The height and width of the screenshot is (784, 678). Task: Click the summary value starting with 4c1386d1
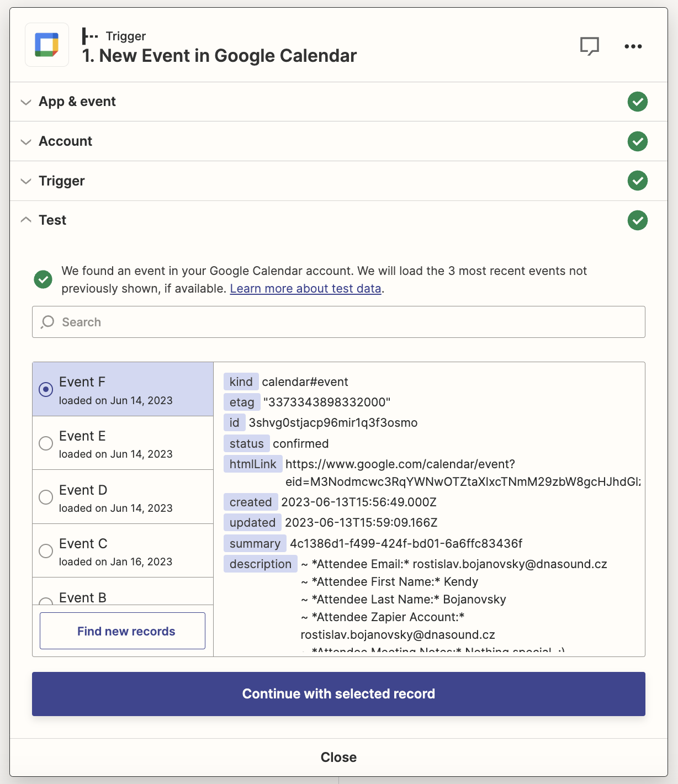pyautogui.click(x=406, y=543)
